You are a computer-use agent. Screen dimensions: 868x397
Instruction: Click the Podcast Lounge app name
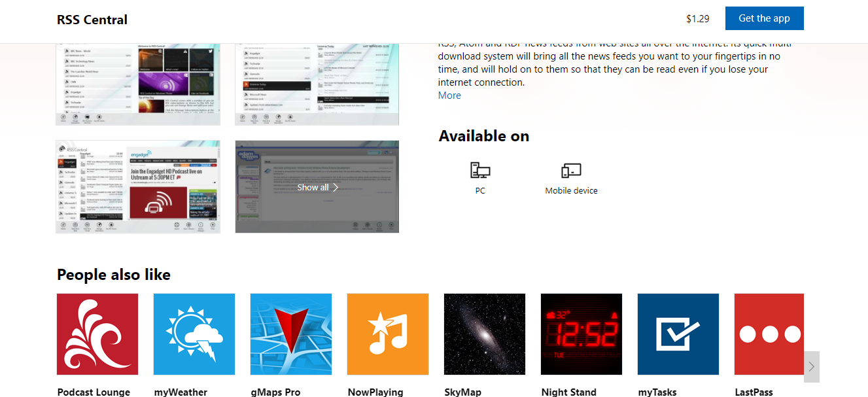click(x=94, y=392)
